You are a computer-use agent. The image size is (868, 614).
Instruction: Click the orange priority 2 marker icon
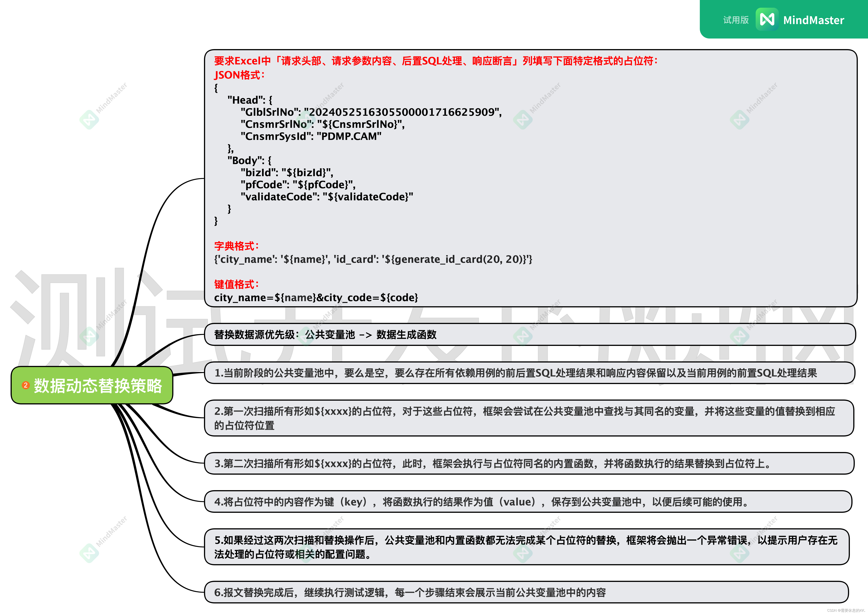25,385
